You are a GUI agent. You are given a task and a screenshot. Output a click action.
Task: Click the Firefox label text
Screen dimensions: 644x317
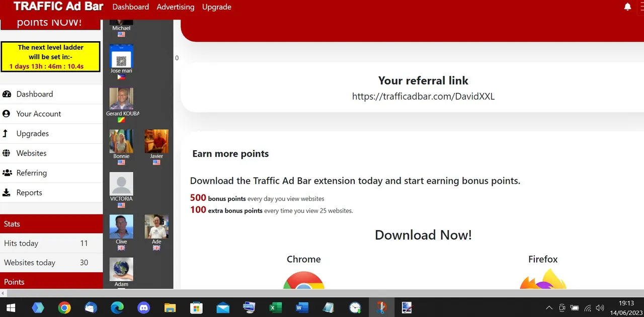coord(543,259)
